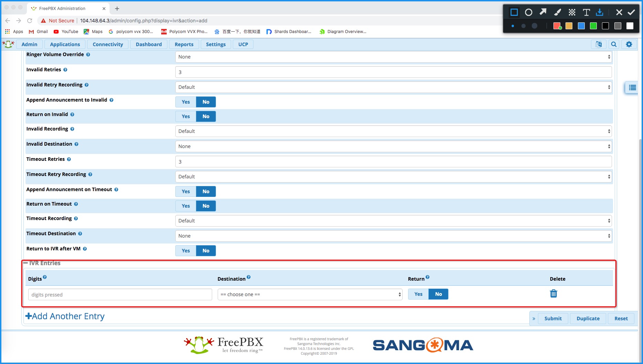The height and width of the screenshot is (364, 643).
Task: Delete the IVR entry with trash icon
Action: 553,294
